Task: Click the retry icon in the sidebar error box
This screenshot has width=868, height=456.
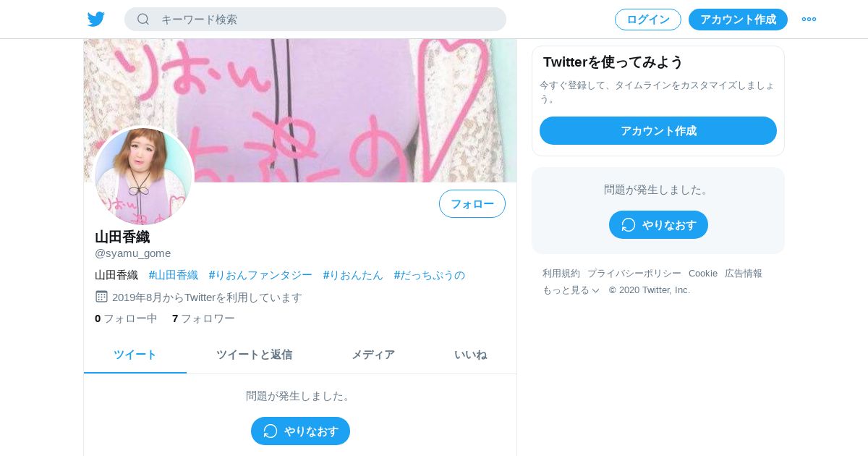Action: point(629,225)
